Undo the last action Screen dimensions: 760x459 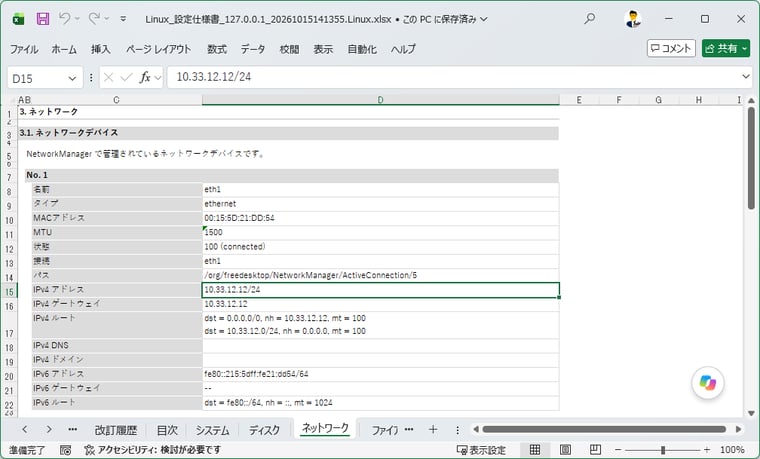[64, 19]
